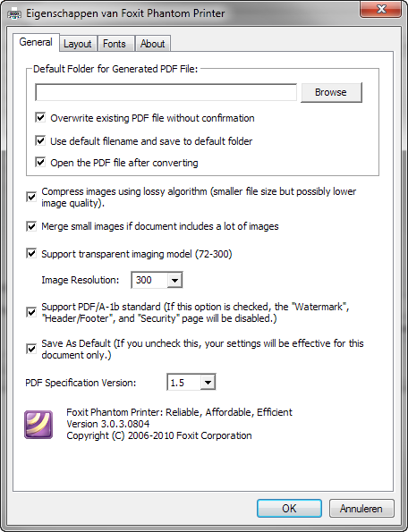This screenshot has height=532, width=408.
Task: Expand the PDF Specification Version dropdown
Action: click(x=191, y=383)
